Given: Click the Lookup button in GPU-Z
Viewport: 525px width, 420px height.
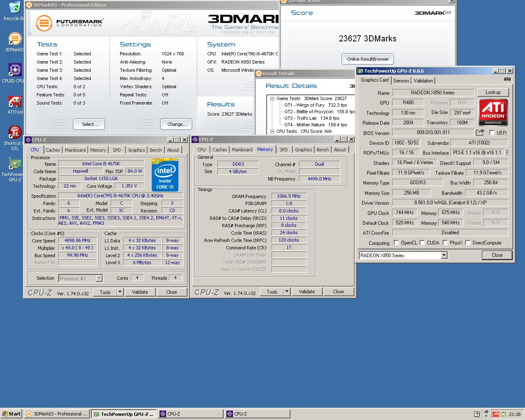Looking at the screenshot, I should (493, 92).
